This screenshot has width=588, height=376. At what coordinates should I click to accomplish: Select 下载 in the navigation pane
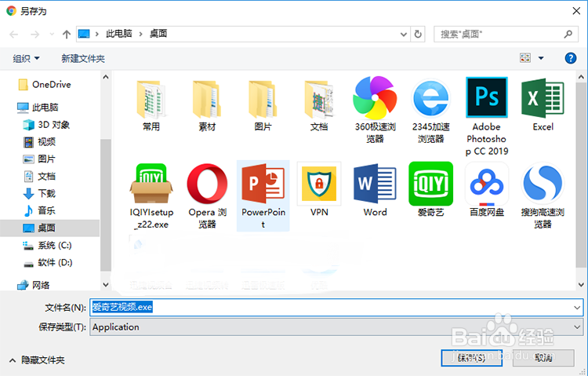[39, 194]
